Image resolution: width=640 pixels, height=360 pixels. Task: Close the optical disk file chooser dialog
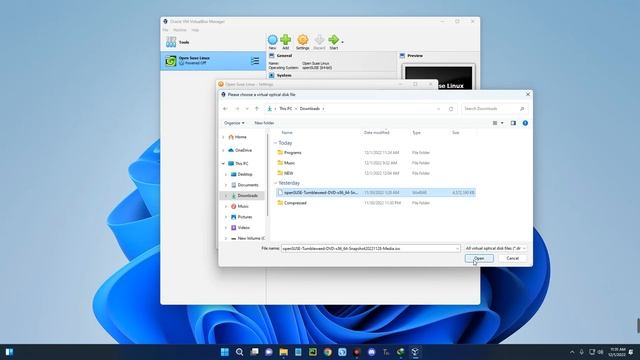coord(528,94)
